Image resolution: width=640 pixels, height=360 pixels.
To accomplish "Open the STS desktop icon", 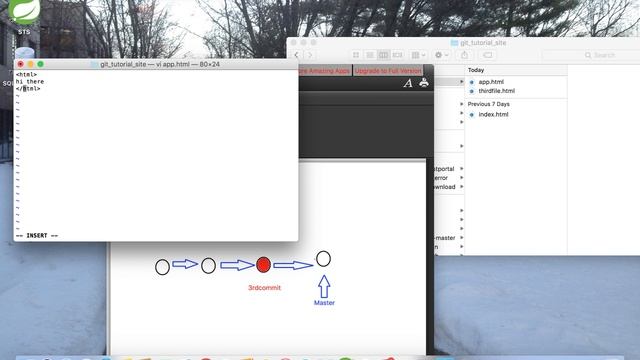I will point(24,18).
